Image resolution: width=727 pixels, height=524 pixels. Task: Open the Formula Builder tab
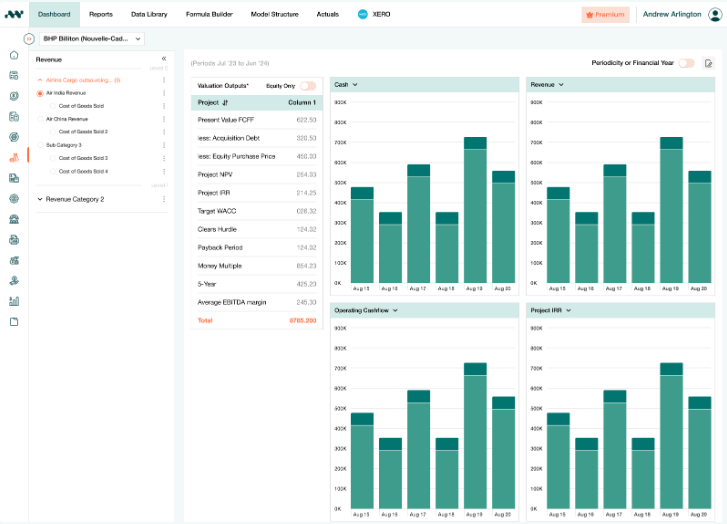click(x=208, y=15)
